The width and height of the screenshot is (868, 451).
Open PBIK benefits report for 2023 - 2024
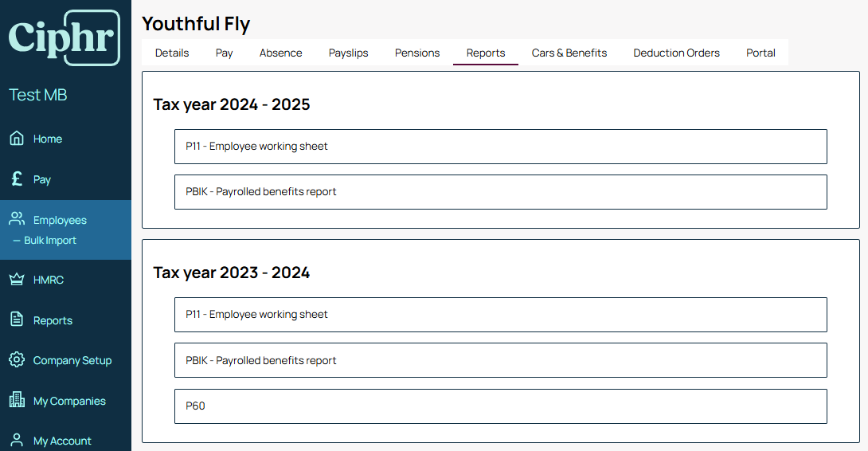click(x=500, y=360)
